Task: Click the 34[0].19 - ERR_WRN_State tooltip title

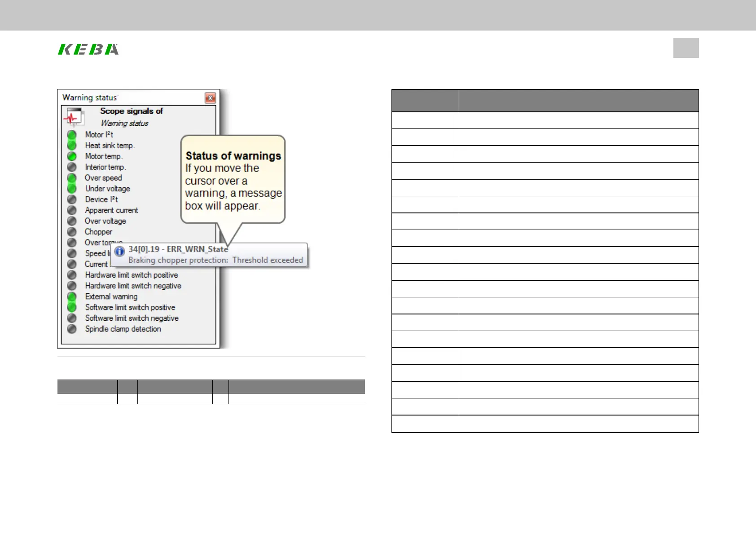Action: click(x=178, y=249)
